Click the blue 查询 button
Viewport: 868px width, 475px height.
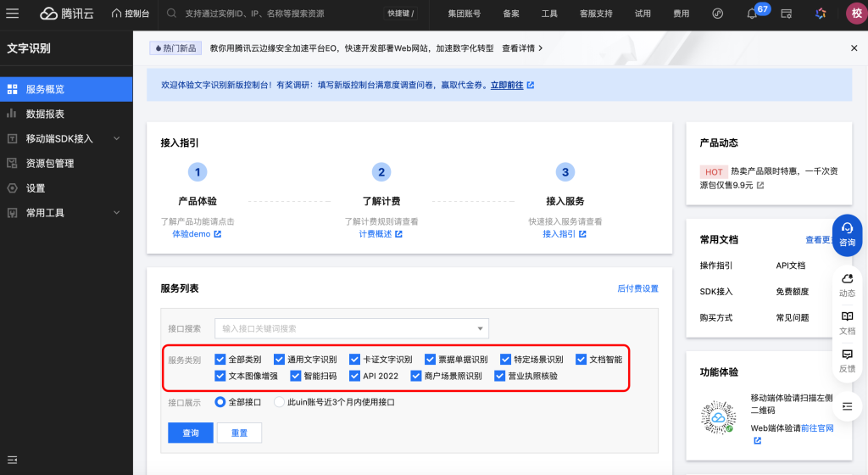pyautogui.click(x=191, y=433)
